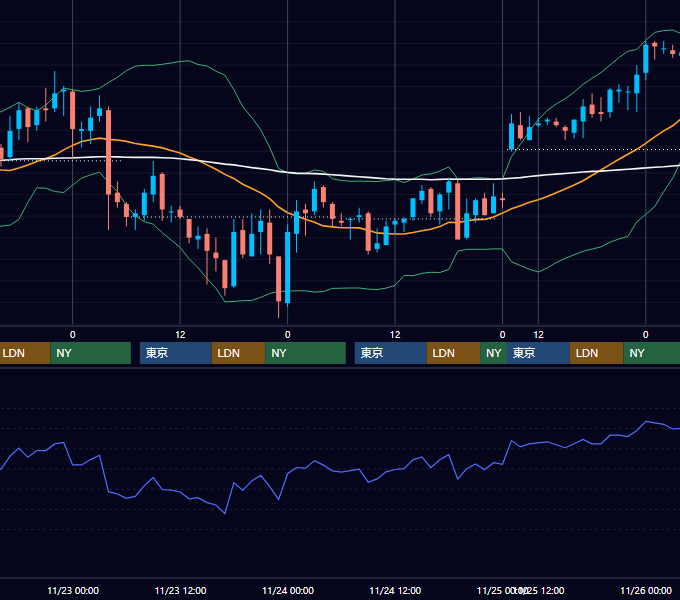Click the 11/23 12:00 date label

point(180,590)
